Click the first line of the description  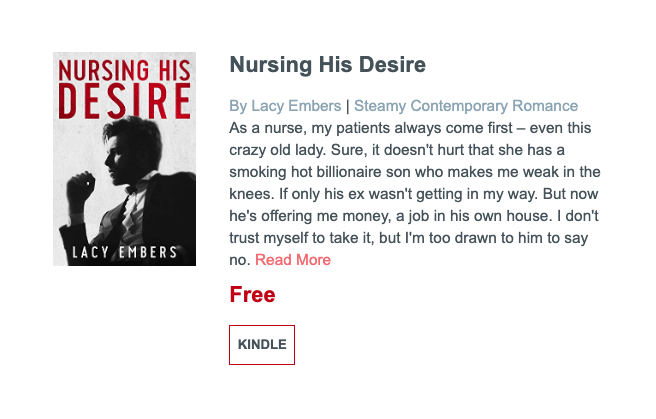[410, 128]
